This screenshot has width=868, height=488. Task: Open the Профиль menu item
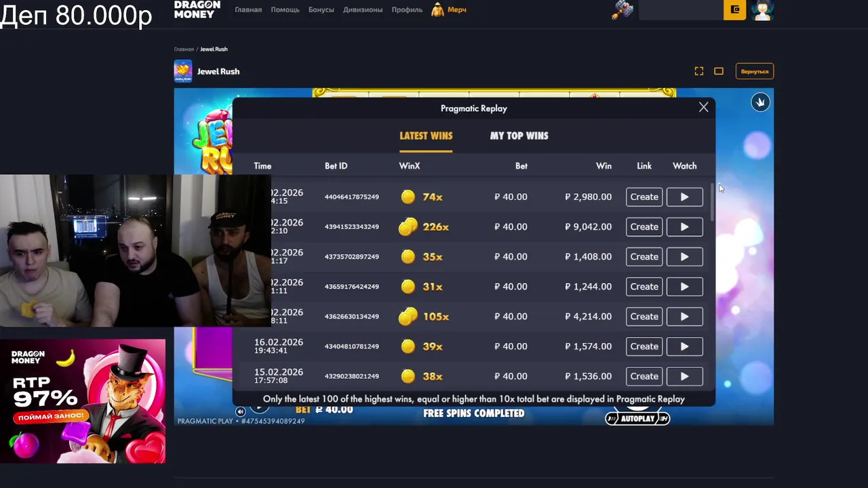point(407,9)
